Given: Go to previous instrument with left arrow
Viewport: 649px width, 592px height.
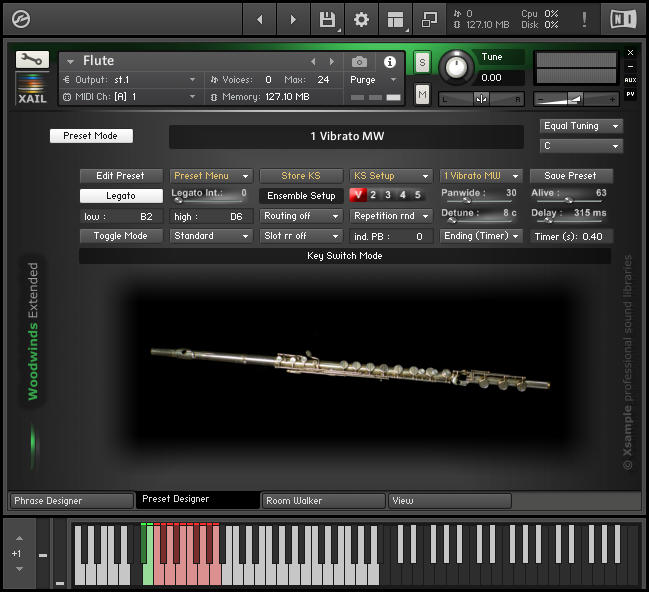Looking at the screenshot, I should click(260, 19).
